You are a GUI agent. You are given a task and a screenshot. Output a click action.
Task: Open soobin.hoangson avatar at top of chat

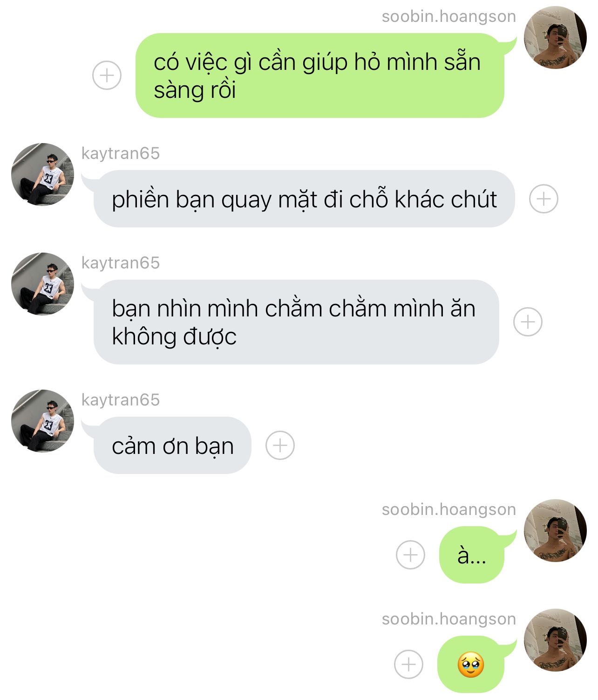point(555,38)
